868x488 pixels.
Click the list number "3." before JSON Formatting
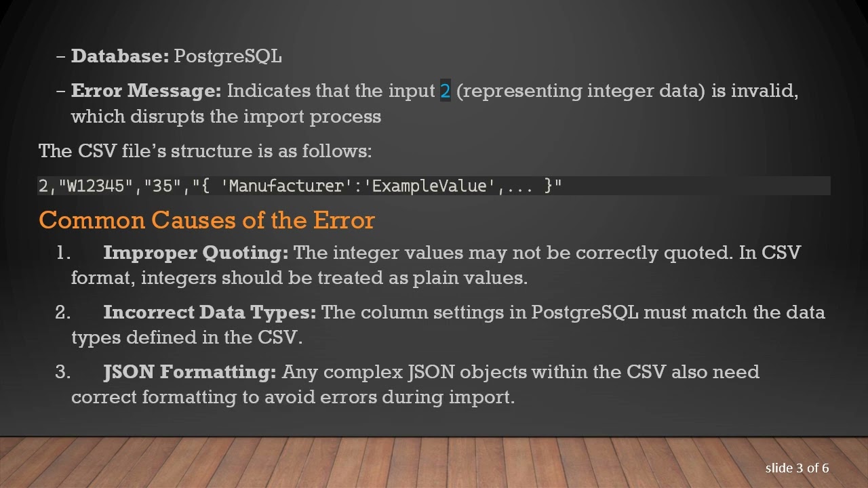(63, 372)
